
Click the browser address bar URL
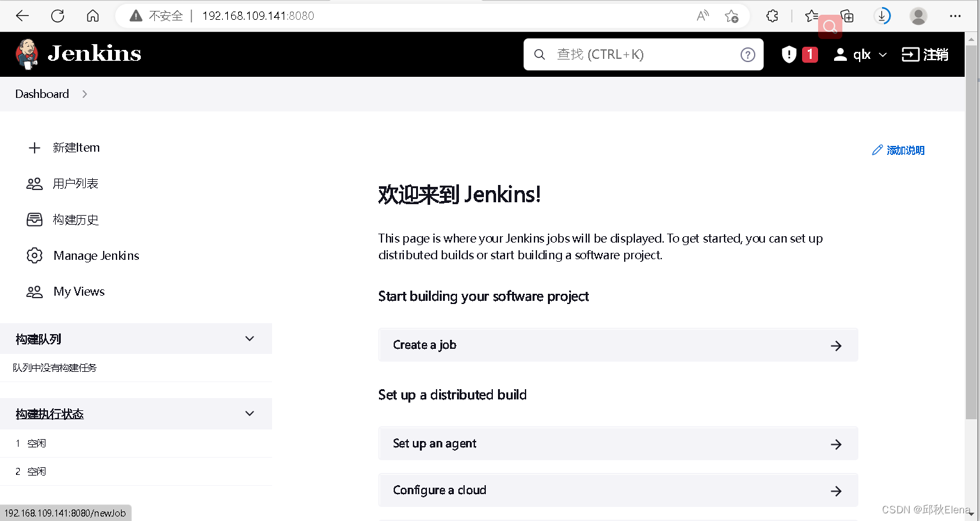click(258, 16)
